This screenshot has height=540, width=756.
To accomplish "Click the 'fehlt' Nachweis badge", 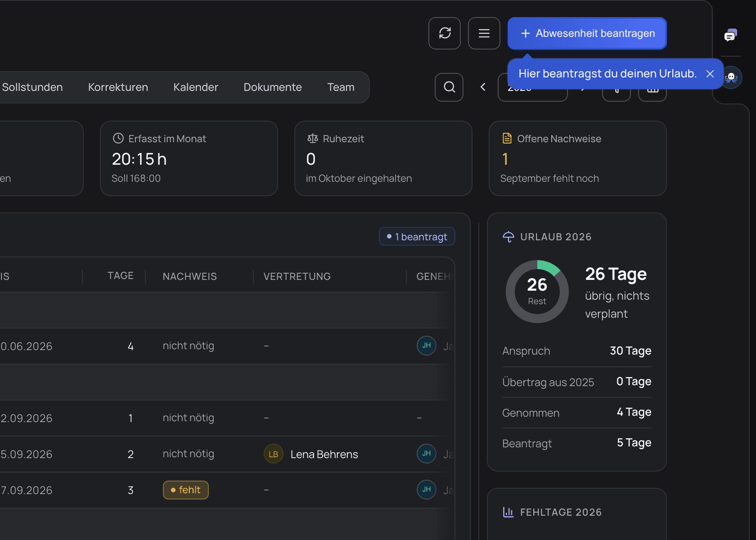I will point(186,490).
